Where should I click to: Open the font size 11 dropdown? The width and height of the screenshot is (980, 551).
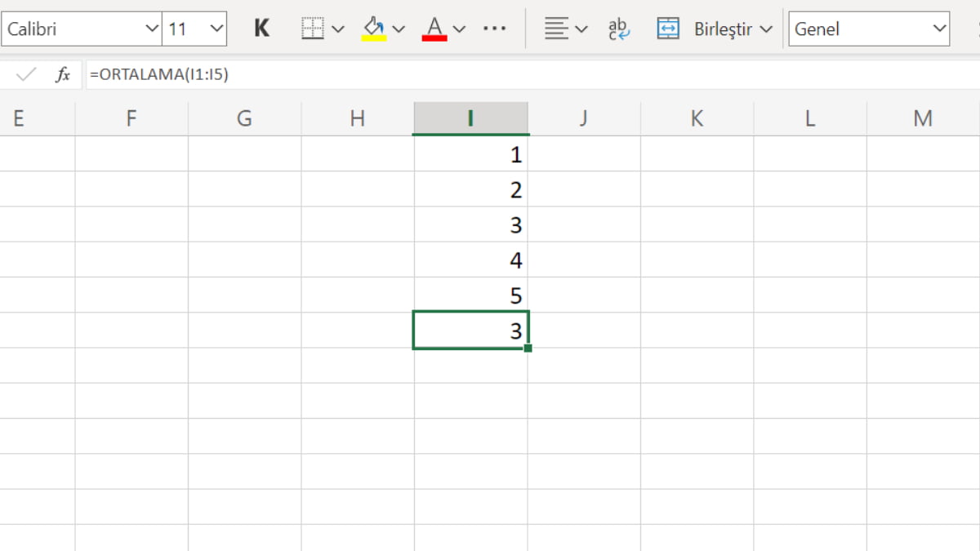click(x=216, y=29)
